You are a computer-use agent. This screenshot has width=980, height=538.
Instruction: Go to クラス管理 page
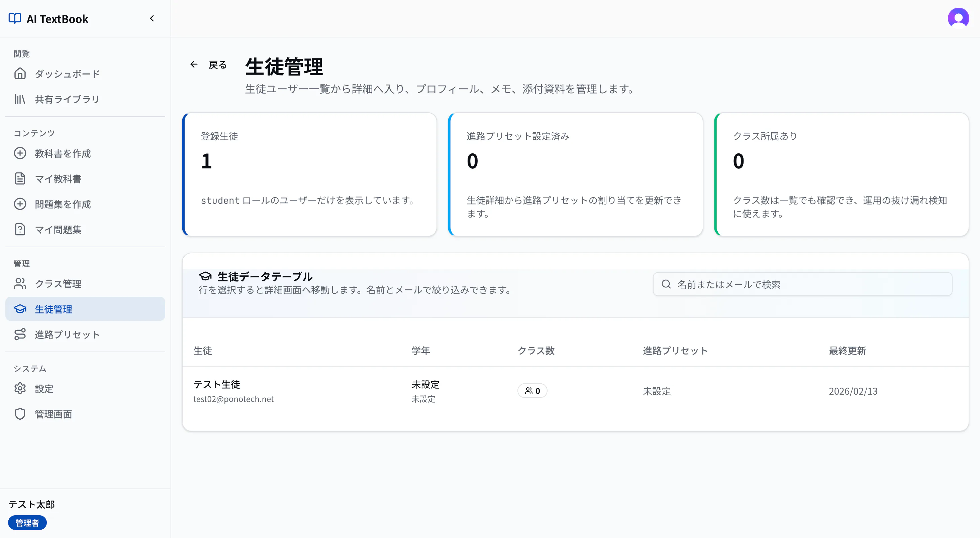85,284
